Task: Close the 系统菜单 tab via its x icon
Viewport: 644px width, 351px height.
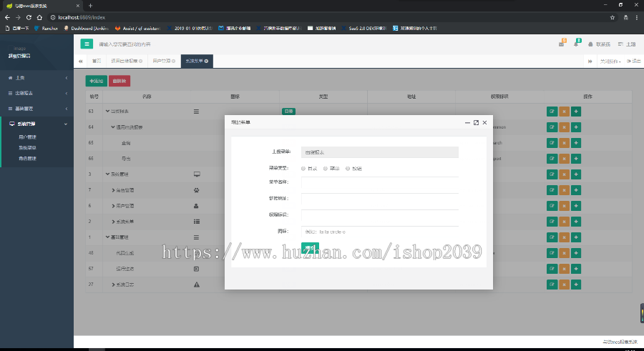Action: [x=206, y=61]
